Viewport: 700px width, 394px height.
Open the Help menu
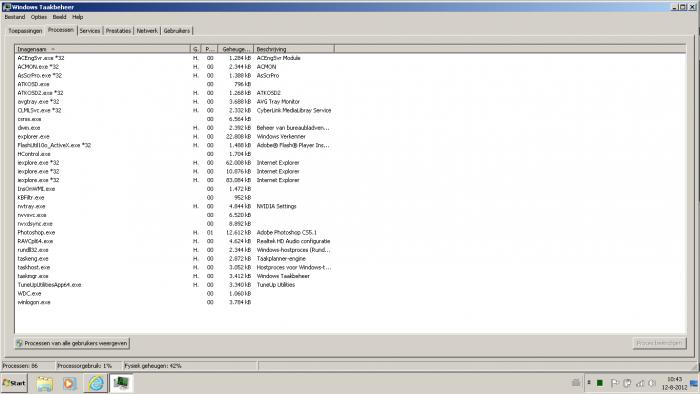pos(78,17)
